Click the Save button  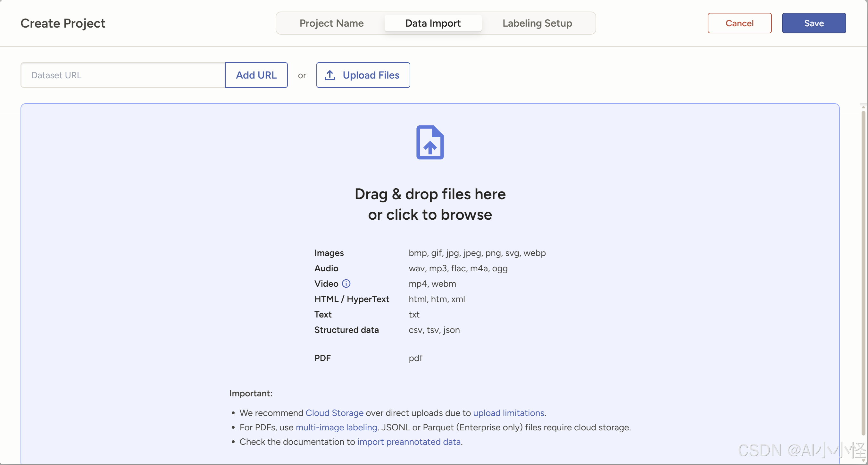[814, 23]
